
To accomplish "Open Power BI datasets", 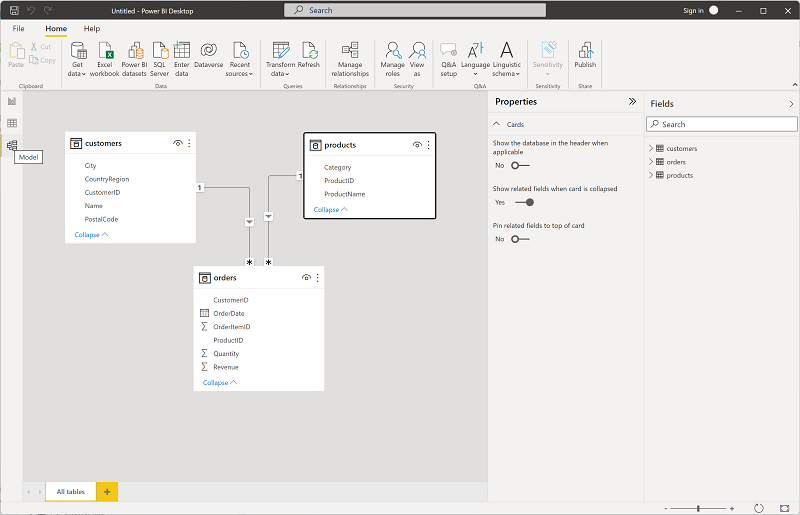I will point(134,59).
